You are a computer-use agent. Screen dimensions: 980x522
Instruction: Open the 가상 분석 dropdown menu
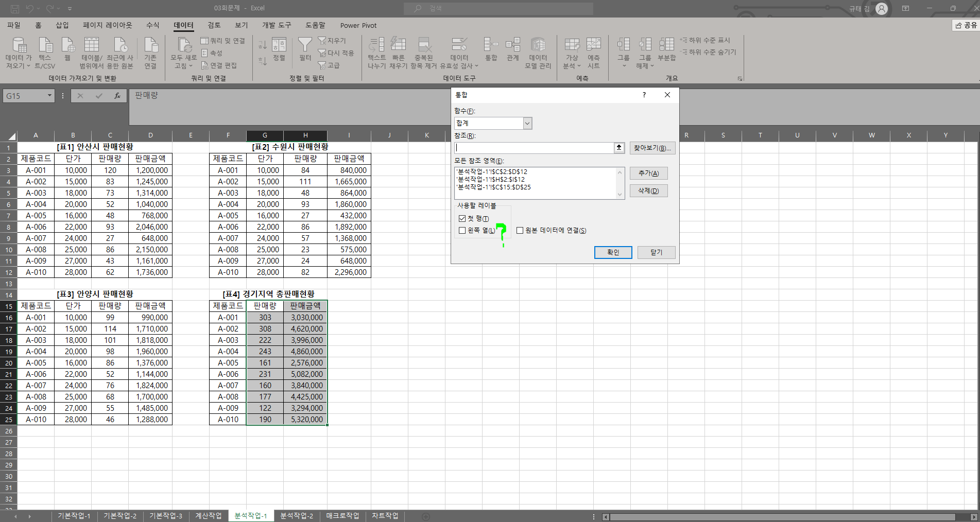tap(572, 51)
